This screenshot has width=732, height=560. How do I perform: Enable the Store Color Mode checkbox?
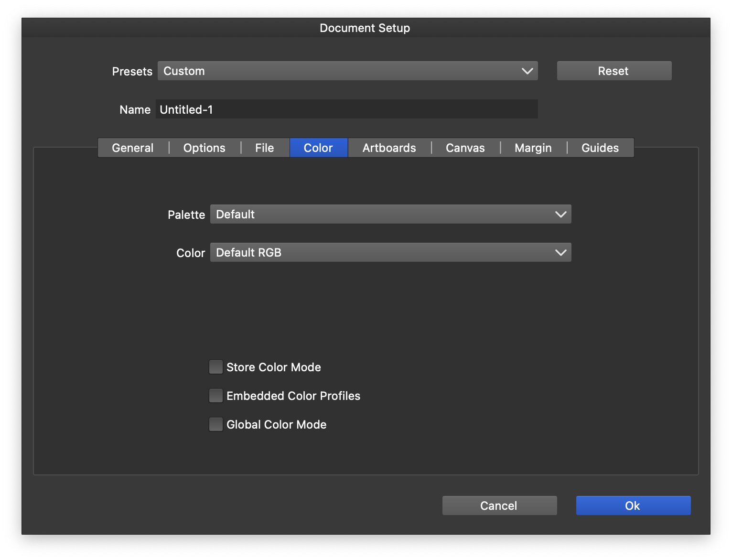(216, 367)
